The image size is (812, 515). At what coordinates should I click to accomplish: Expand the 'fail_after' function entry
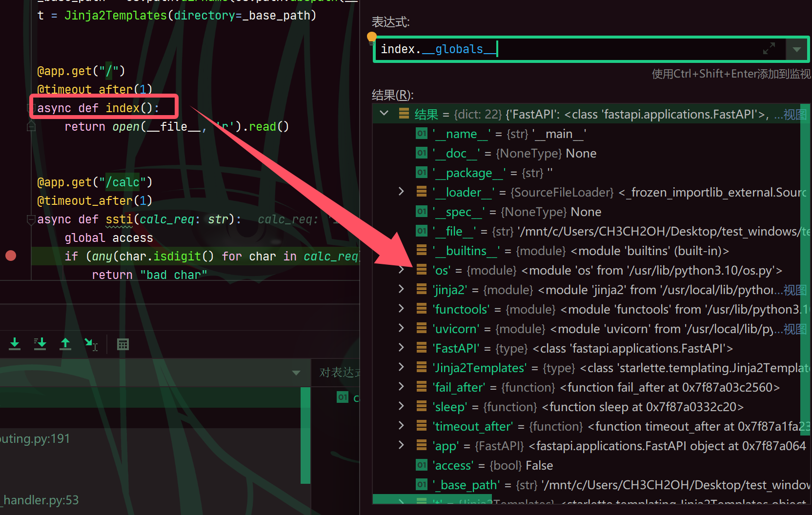click(x=401, y=387)
